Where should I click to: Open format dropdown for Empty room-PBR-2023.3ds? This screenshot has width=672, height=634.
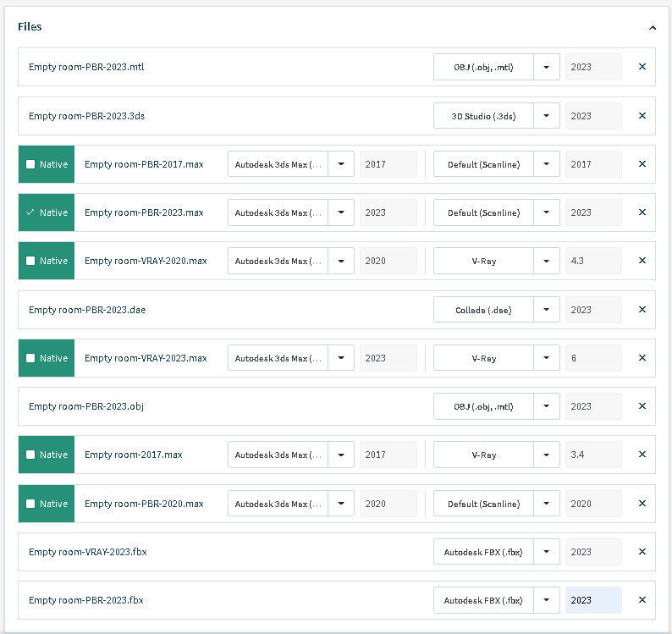point(547,116)
